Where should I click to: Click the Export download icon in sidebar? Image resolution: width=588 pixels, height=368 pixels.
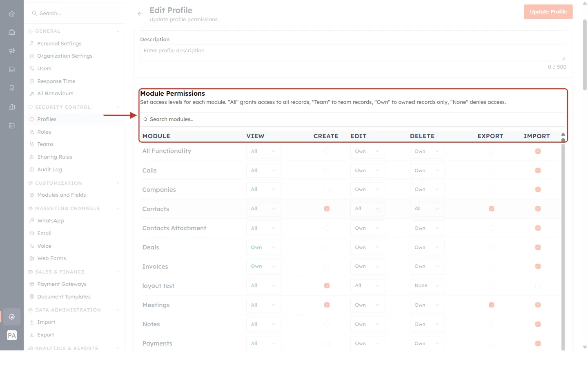32,335
